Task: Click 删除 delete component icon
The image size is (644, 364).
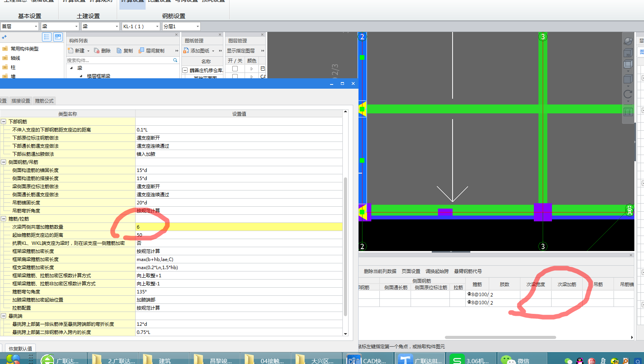Action: coord(97,51)
